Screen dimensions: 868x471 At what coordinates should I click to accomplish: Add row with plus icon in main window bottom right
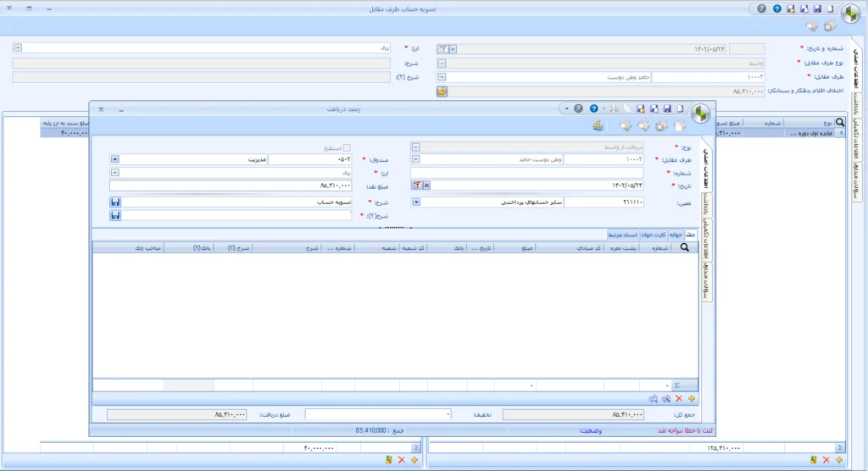tap(839, 460)
